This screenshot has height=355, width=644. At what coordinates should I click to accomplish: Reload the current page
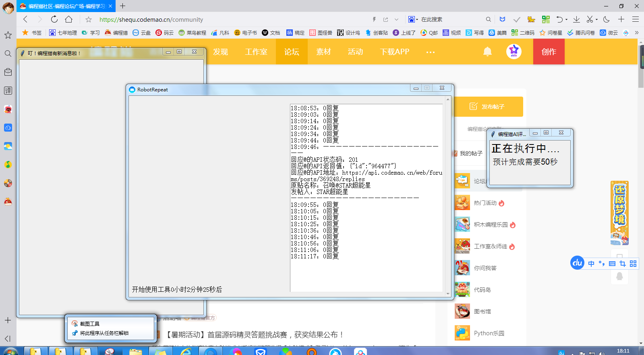coord(54,19)
